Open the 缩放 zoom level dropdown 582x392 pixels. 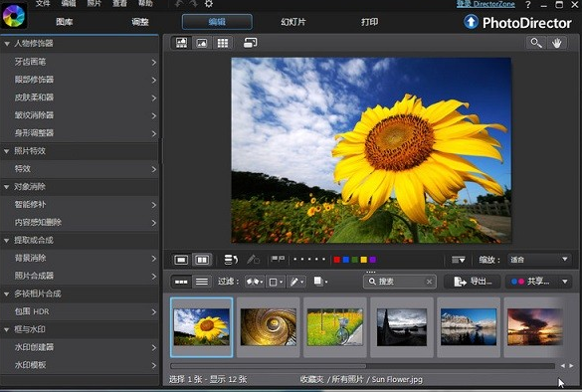539,260
